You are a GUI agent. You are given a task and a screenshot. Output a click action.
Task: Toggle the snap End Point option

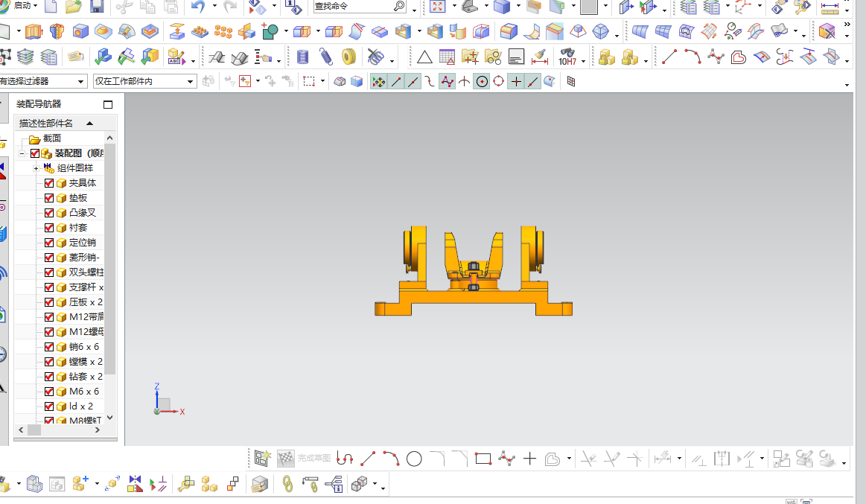tap(396, 82)
